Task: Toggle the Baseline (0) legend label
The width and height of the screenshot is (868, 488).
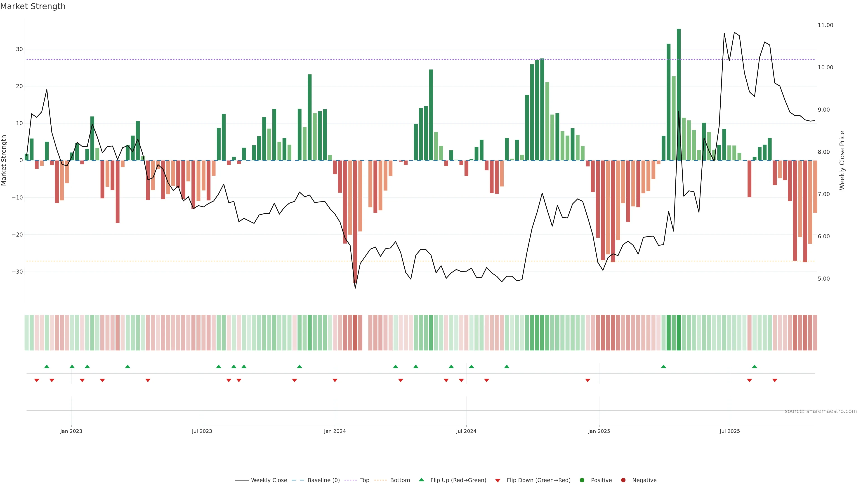Action: pyautogui.click(x=323, y=480)
